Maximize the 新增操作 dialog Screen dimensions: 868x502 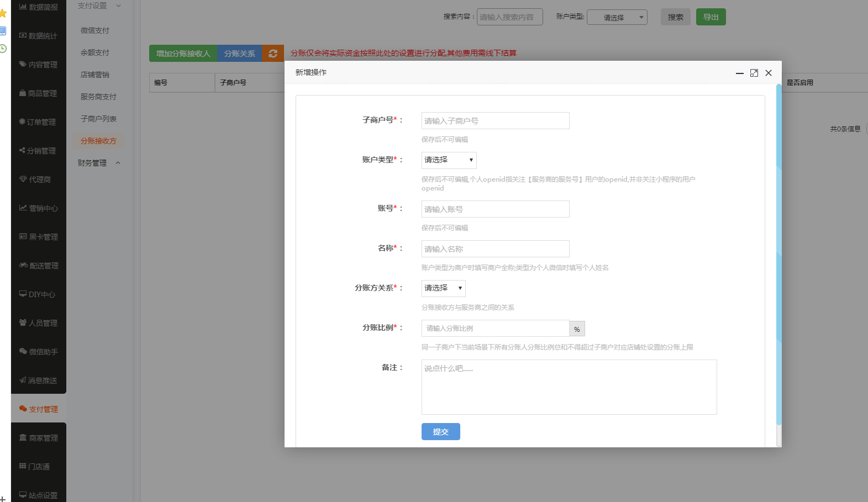pos(754,73)
